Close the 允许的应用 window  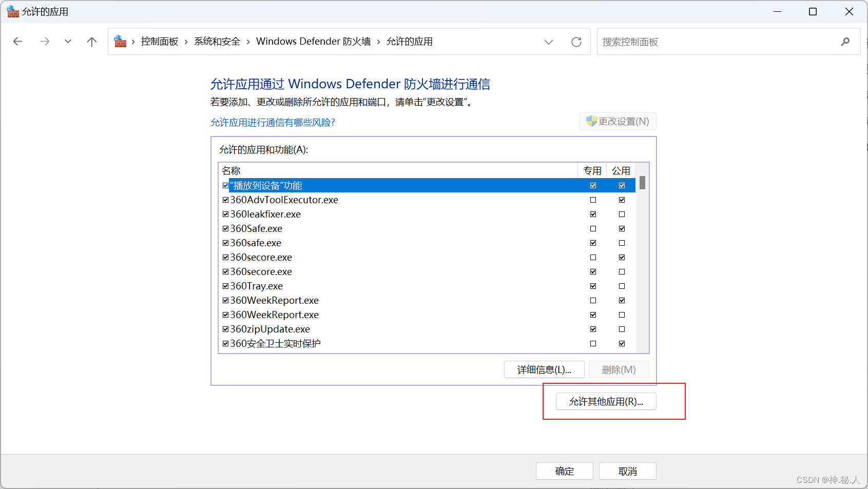point(849,11)
